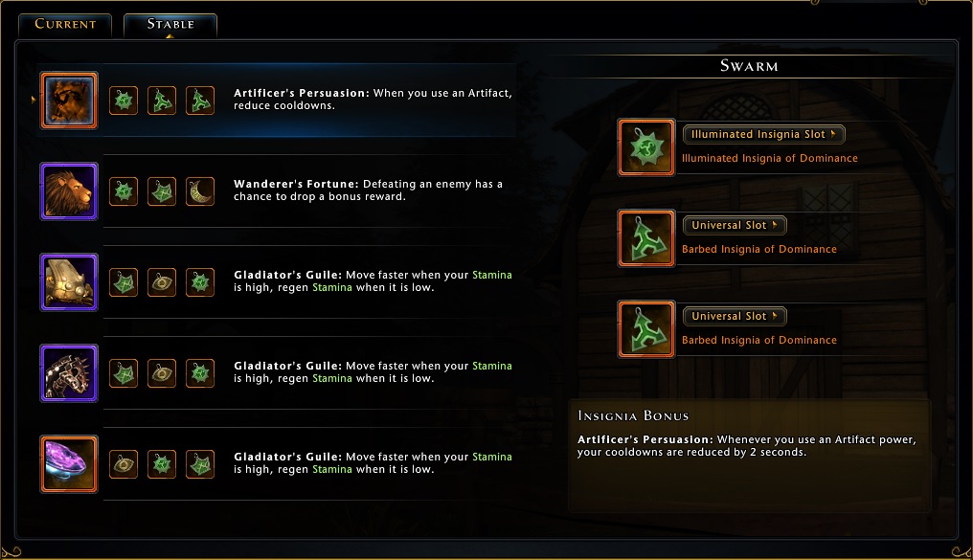Click first Barbed Insignia of Dominance large icon

click(x=646, y=238)
